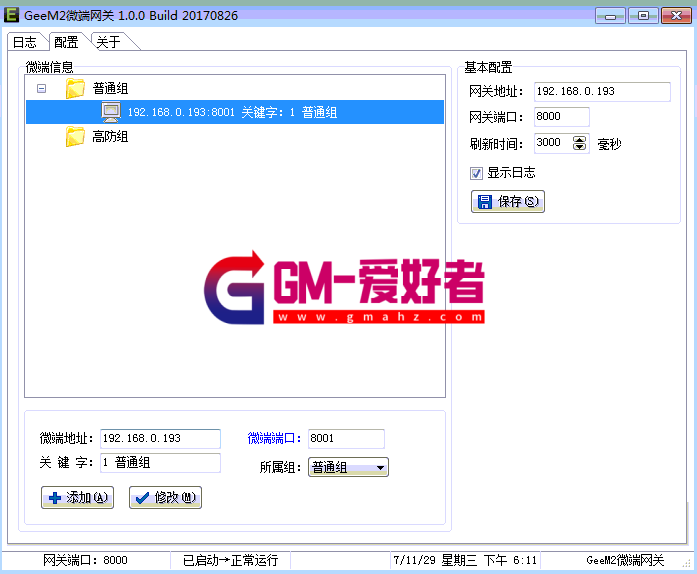The width and height of the screenshot is (697, 574).
Task: Click the computer icon for 192.168.0.193:8001
Action: tap(111, 112)
